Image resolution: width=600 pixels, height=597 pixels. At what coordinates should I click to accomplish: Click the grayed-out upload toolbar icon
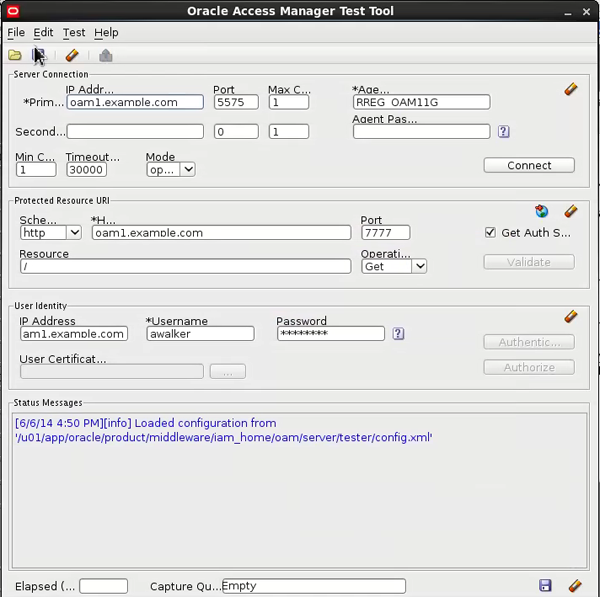click(x=106, y=56)
